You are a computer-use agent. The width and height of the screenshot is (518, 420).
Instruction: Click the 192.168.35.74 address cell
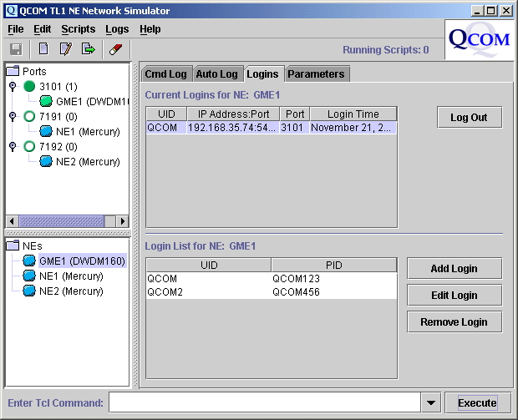coord(233,128)
